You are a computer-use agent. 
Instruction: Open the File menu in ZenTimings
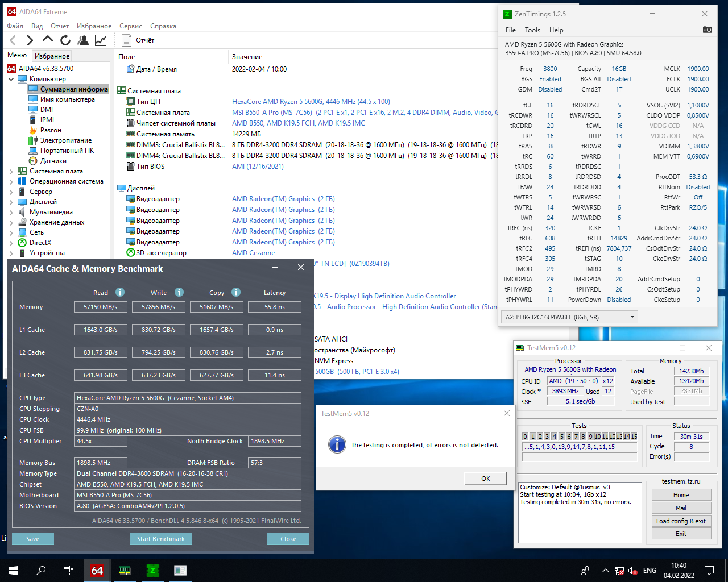coord(511,30)
